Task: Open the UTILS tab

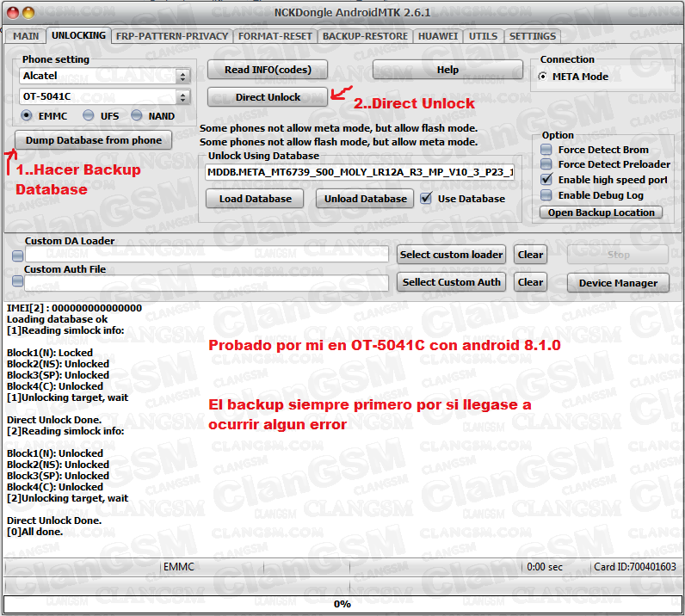Action: (x=483, y=36)
